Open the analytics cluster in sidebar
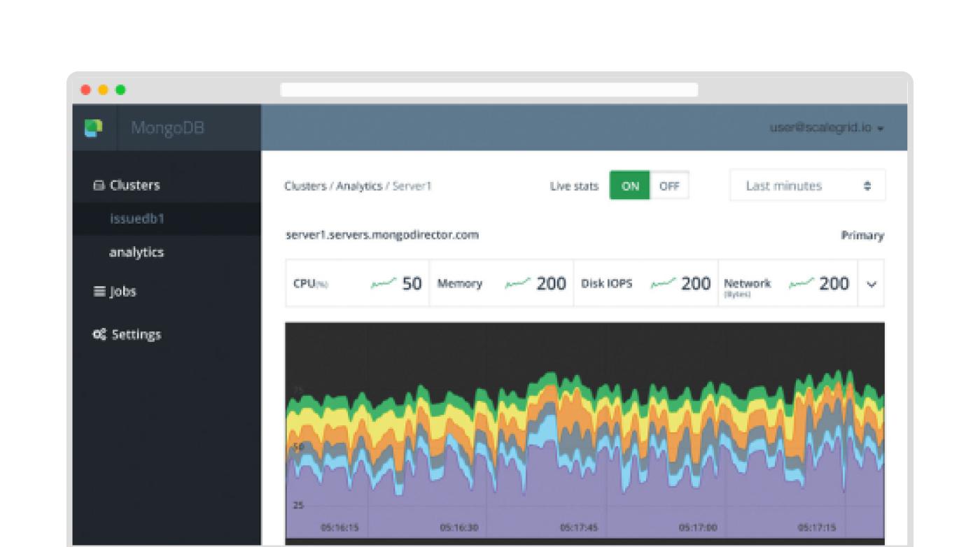Screen dimensions: 980x547 136,253
